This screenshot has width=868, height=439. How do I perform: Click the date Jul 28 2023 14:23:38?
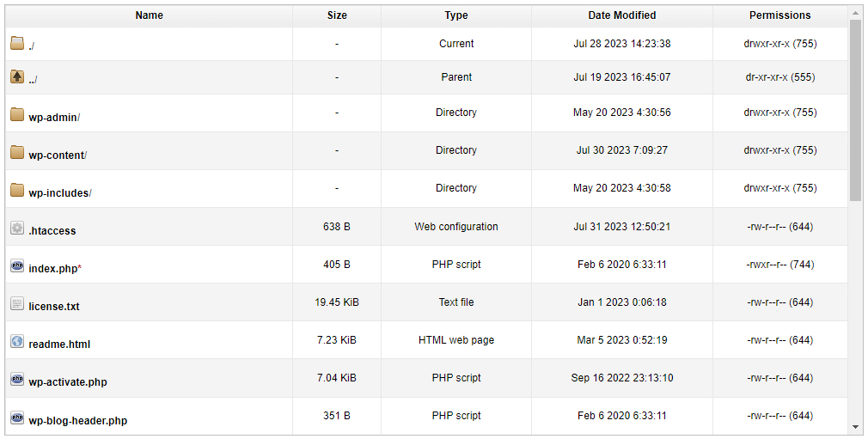[x=621, y=44]
